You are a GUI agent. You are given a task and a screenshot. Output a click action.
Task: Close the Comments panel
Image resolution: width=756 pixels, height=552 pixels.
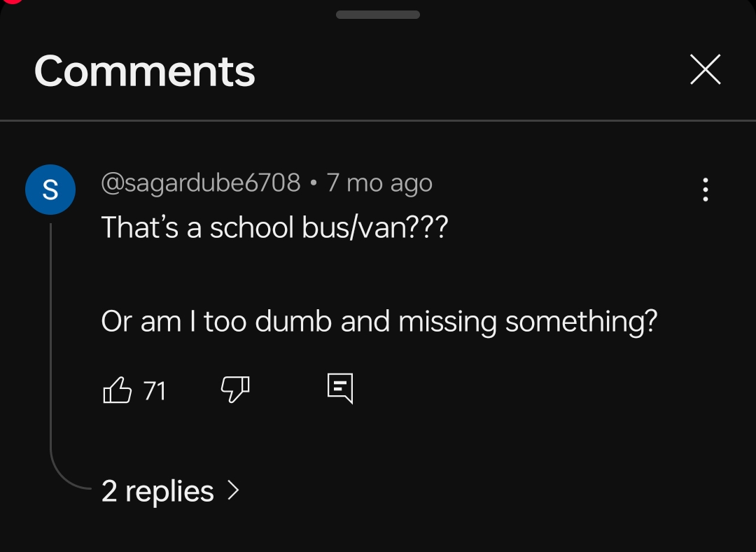[705, 70]
